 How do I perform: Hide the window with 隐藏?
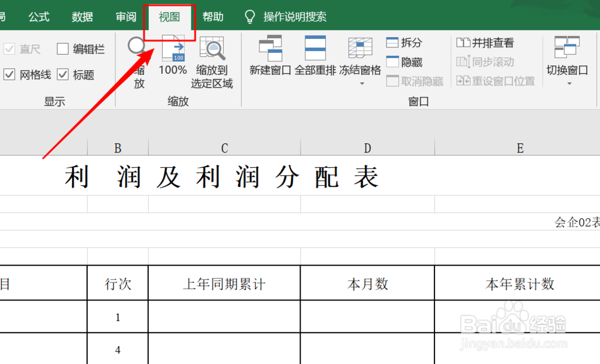coord(404,62)
